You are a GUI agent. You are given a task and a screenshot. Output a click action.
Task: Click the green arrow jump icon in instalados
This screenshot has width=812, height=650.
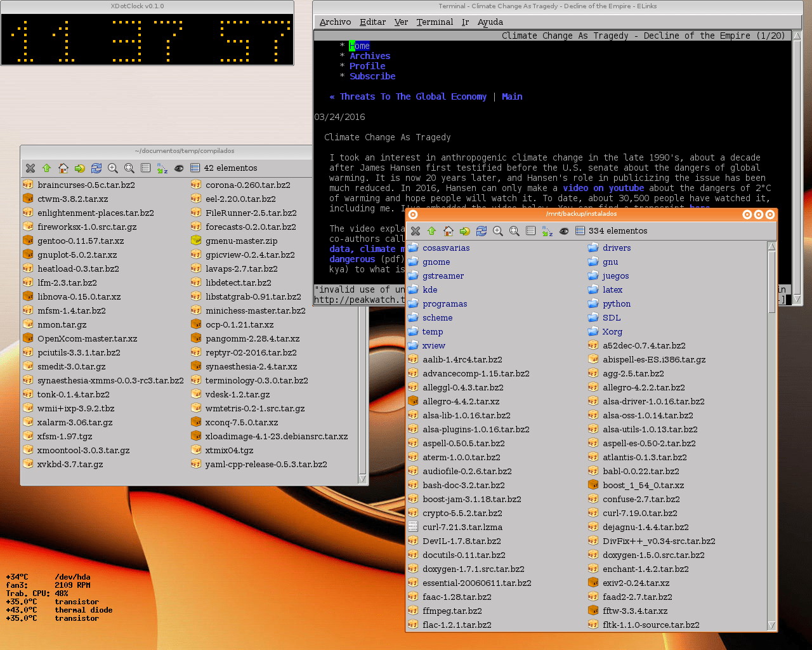pos(464,231)
